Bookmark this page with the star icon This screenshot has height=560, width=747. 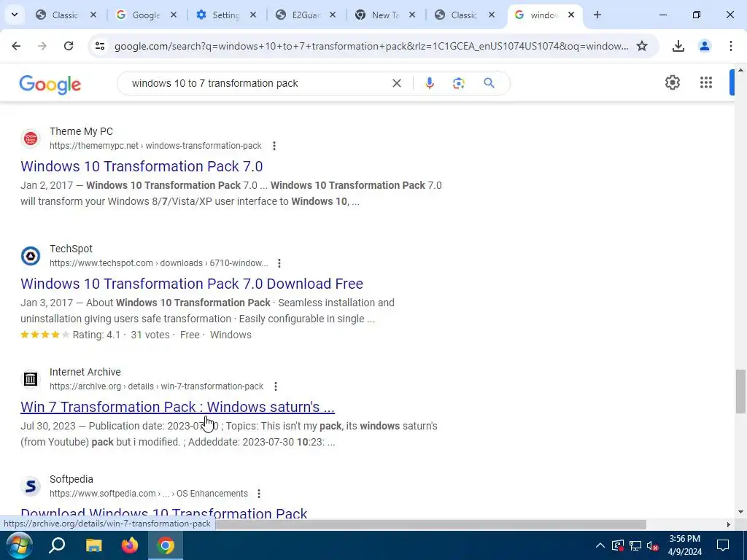click(x=642, y=46)
